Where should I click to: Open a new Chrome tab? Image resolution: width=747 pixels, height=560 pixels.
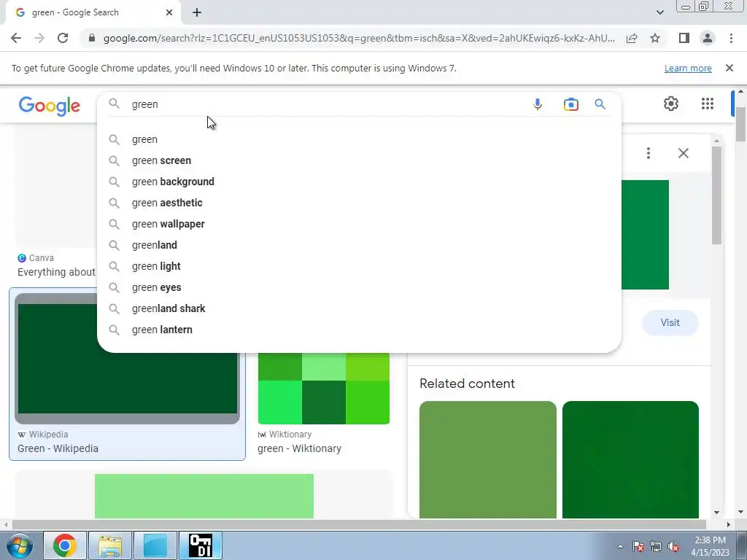tap(197, 13)
